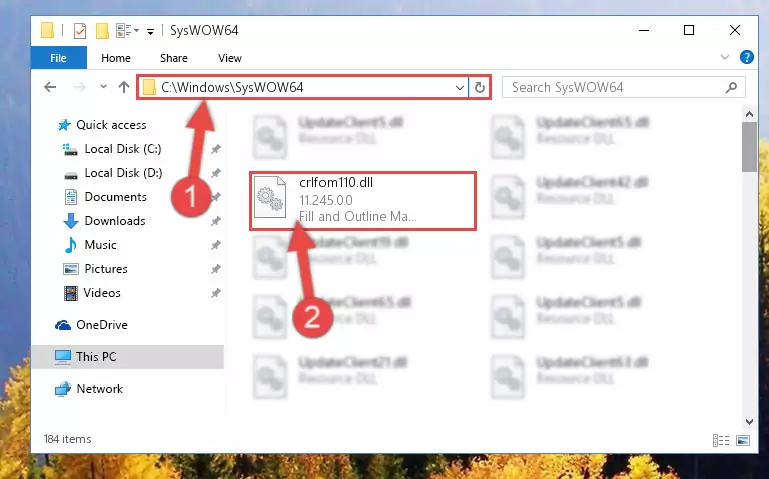This screenshot has width=769, height=479.
Task: Click pin icon beside Videos
Action: [216, 293]
